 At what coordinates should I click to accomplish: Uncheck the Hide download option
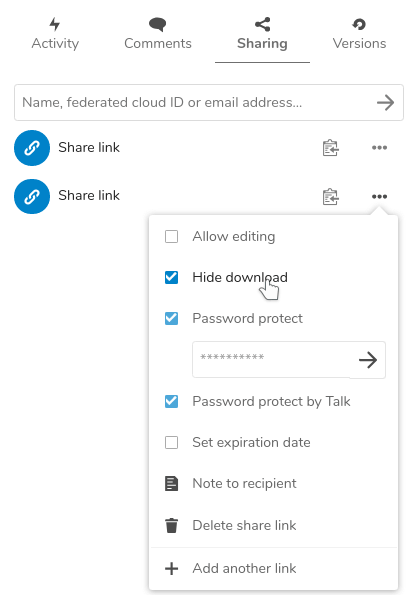tap(171, 277)
